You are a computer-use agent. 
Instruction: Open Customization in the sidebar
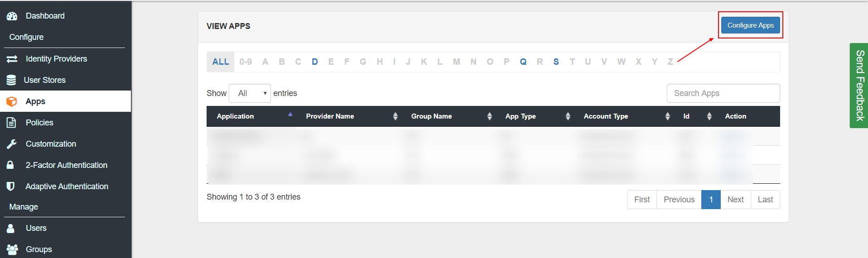click(51, 144)
